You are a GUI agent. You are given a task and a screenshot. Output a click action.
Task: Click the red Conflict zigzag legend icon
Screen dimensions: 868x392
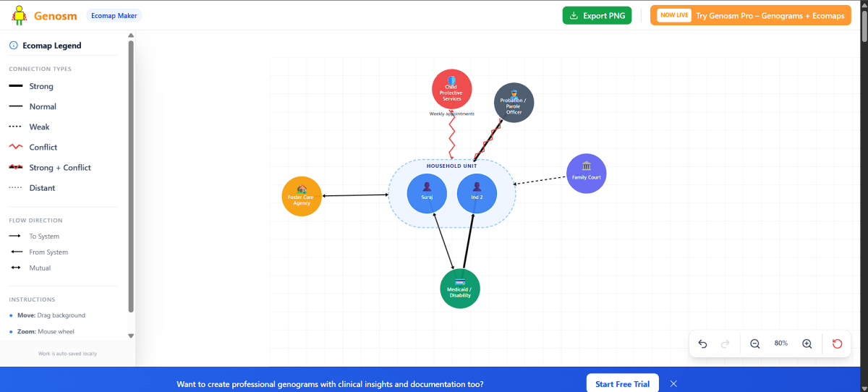pyautogui.click(x=15, y=147)
